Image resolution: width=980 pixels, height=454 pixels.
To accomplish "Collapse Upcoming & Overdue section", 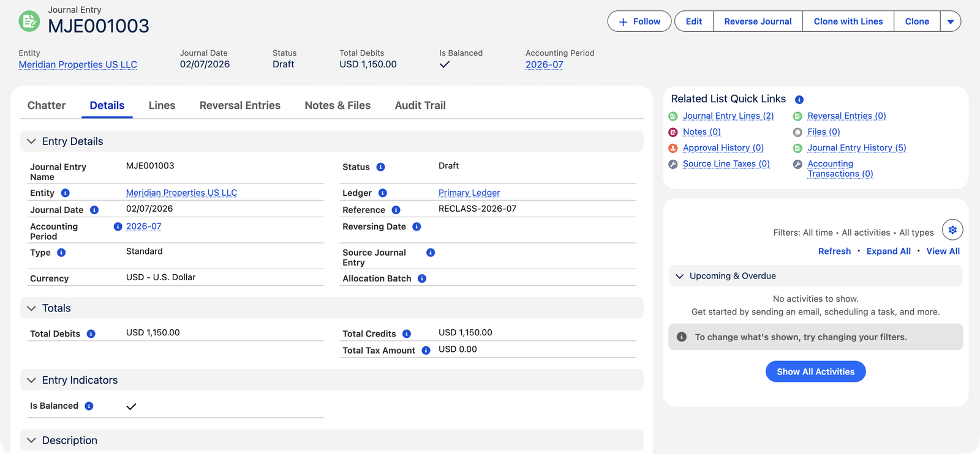I will click(679, 276).
